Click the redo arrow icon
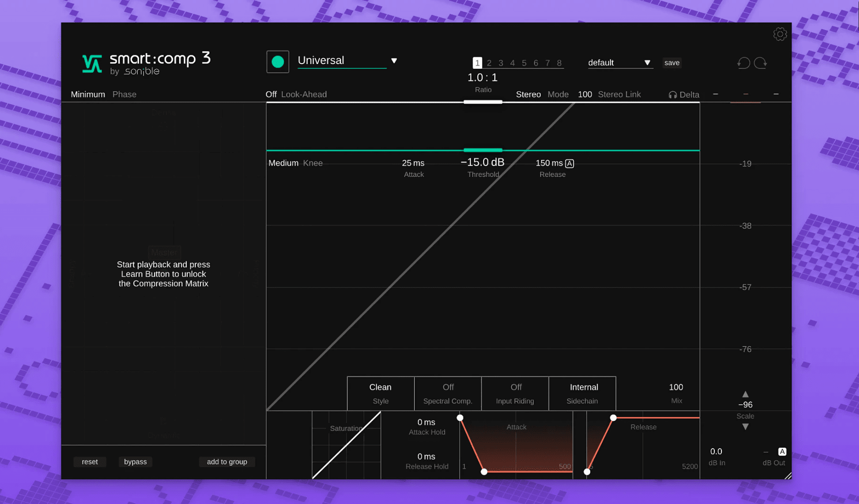The width and height of the screenshot is (859, 504). (x=761, y=63)
